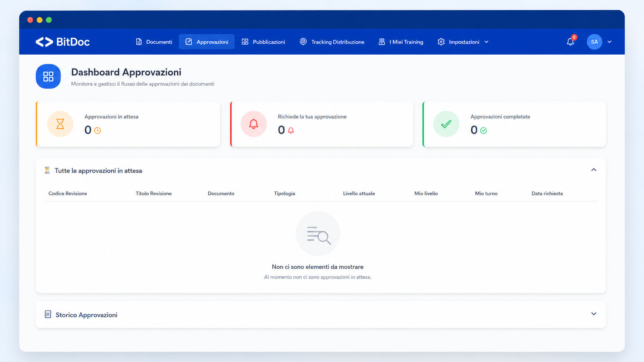Click the yellow minimize window button

40,20
